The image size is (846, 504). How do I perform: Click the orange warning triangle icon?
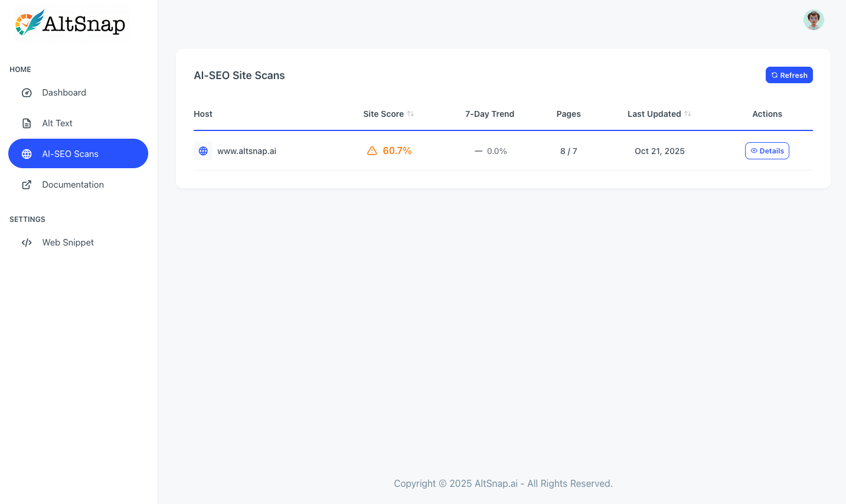click(372, 151)
